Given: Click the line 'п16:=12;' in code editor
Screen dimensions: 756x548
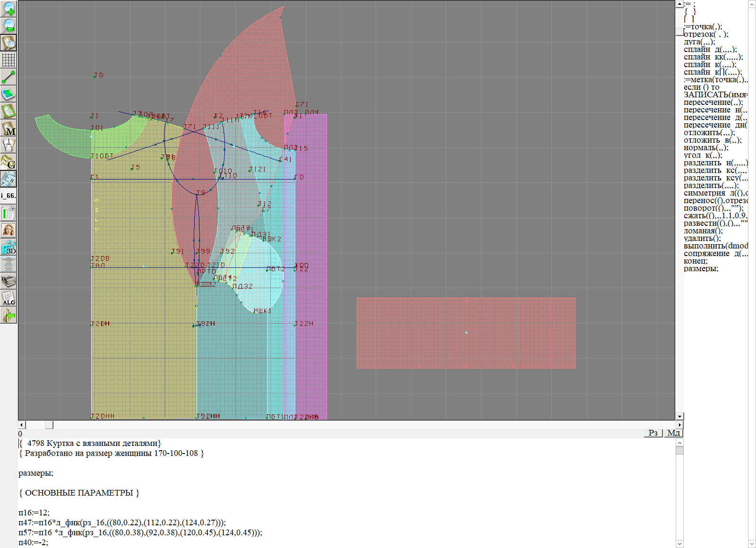Looking at the screenshot, I should coord(34,513).
